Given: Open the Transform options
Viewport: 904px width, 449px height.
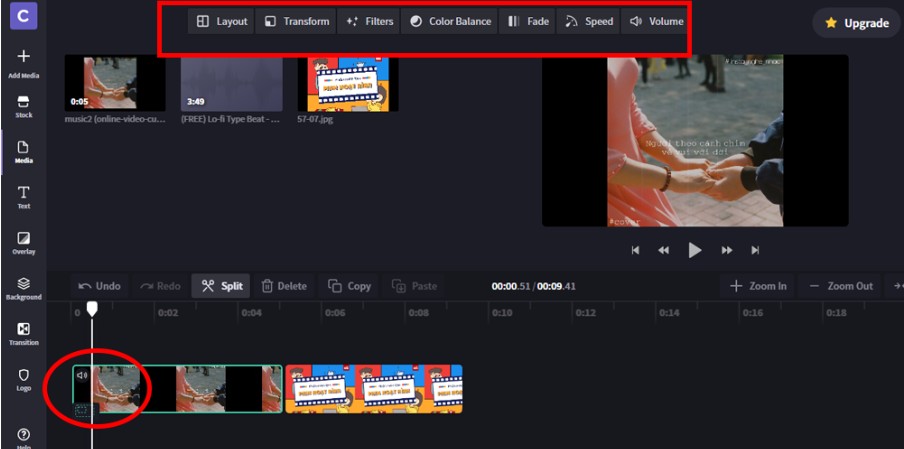Looking at the screenshot, I should (x=296, y=21).
